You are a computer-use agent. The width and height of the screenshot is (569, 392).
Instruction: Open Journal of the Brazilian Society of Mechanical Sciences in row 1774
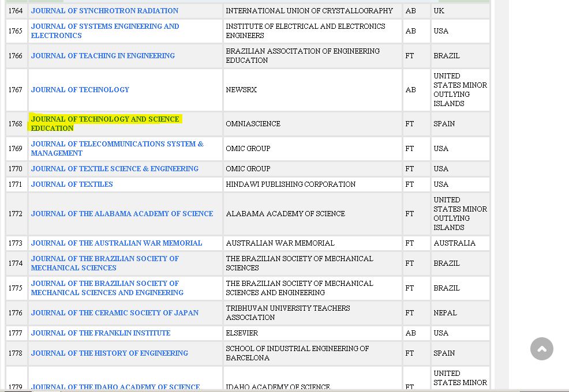[105, 263]
